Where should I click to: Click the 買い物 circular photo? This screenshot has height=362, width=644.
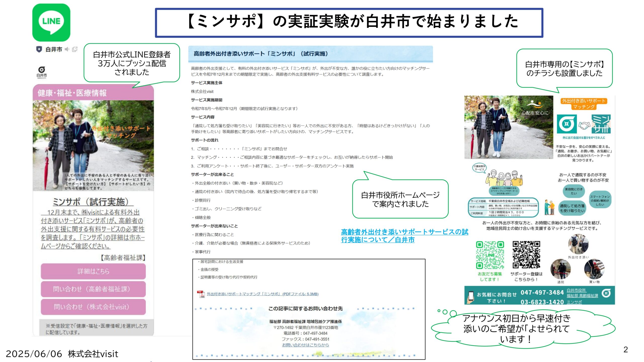pos(594,269)
